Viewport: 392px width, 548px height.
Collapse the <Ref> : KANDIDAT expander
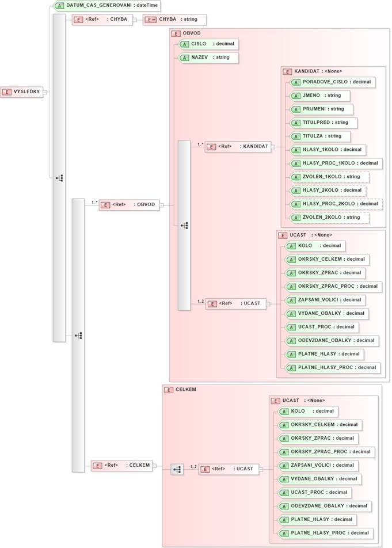point(273,147)
